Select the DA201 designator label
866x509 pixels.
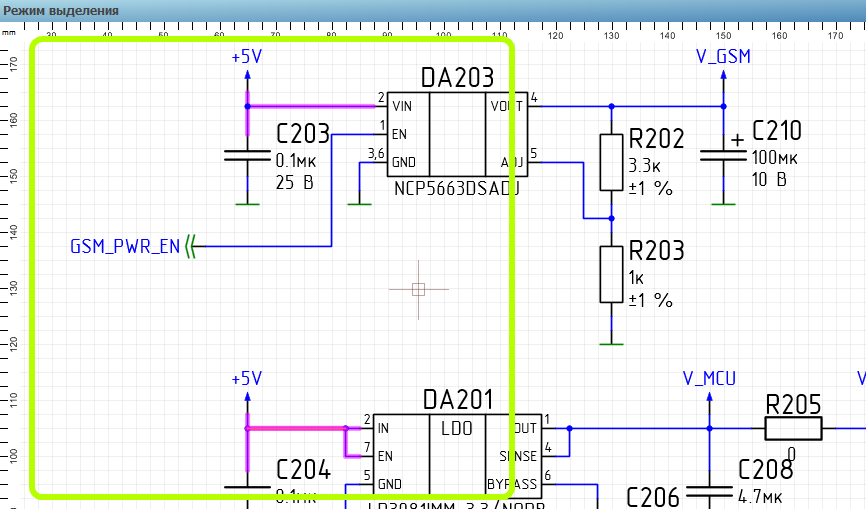pyautogui.click(x=457, y=400)
